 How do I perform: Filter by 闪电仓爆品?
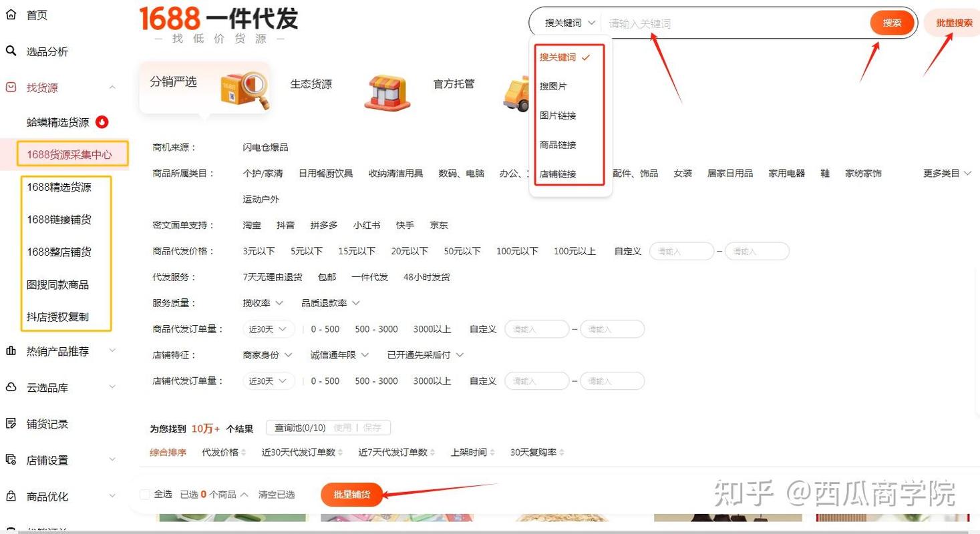pos(265,148)
